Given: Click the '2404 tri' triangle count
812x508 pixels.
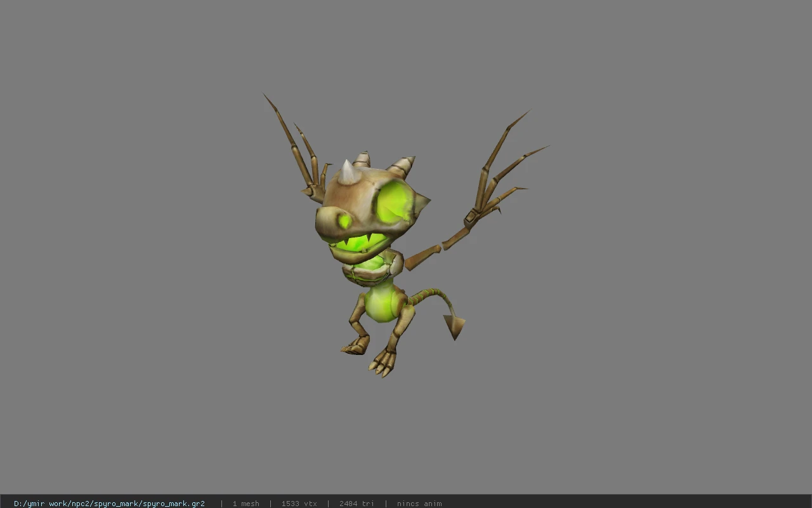Looking at the screenshot, I should (x=357, y=504).
